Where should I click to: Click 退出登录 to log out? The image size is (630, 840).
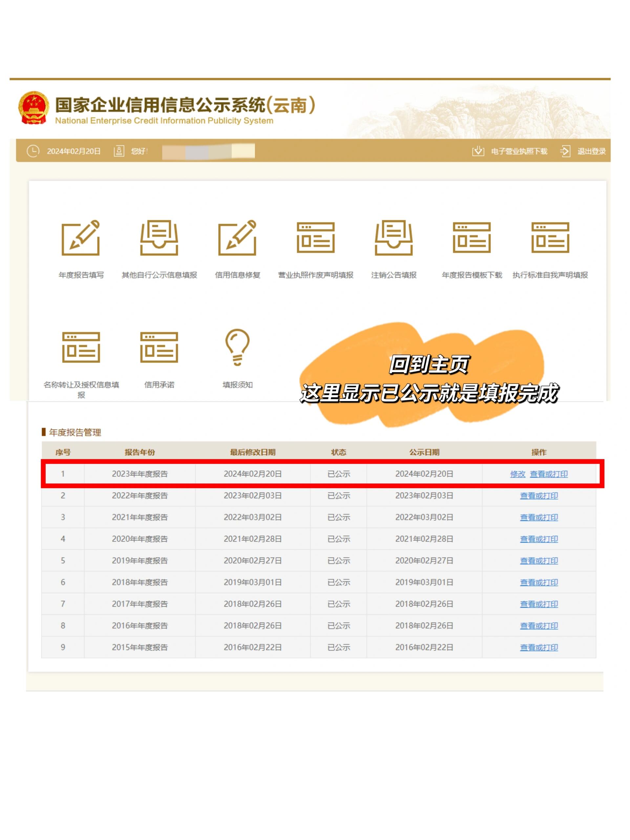[591, 151]
